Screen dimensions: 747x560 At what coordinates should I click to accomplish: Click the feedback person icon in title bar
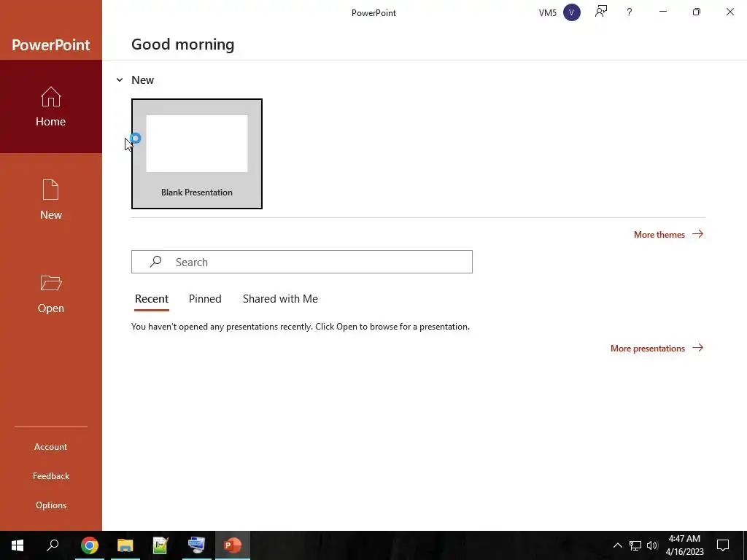point(601,12)
